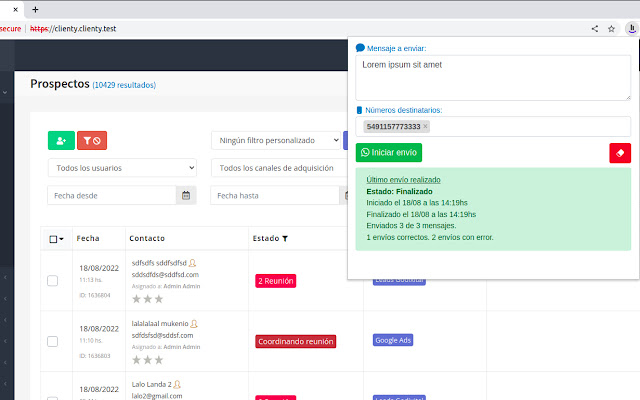640x400 pixels.
Task: Open Ningún filtro personalizado dropdown
Action: (x=276, y=140)
